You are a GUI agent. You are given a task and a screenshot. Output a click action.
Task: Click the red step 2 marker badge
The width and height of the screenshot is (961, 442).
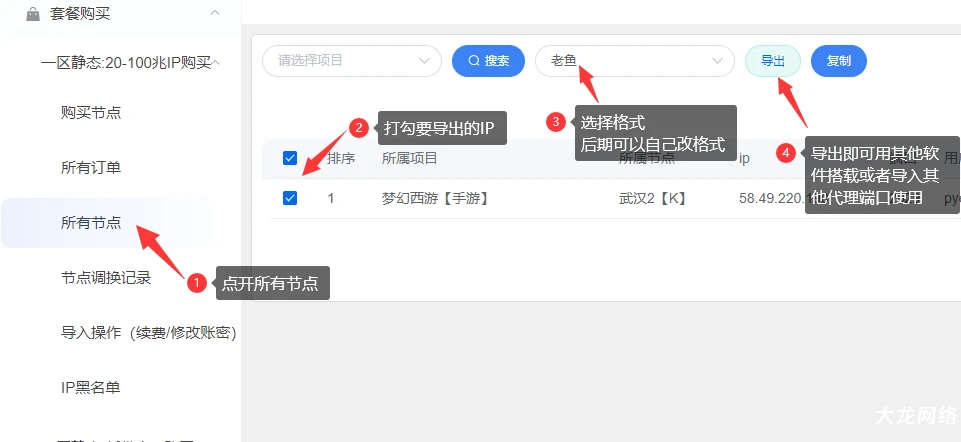[x=359, y=127]
